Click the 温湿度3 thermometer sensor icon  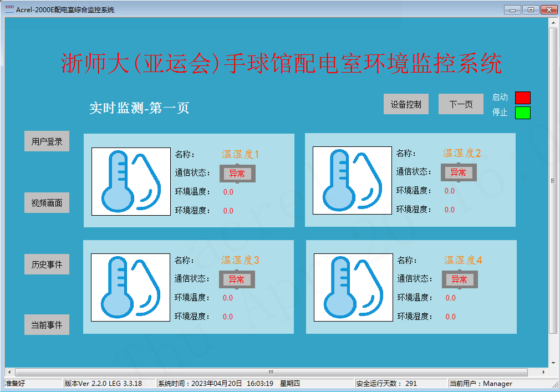(x=130, y=287)
